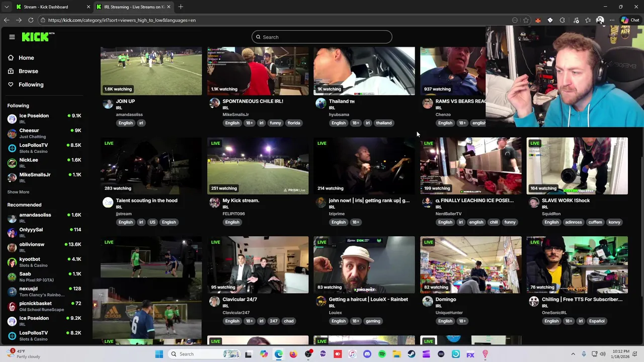Open SPONTANEOUS CHILE IRL! stream title

pyautogui.click(x=253, y=101)
